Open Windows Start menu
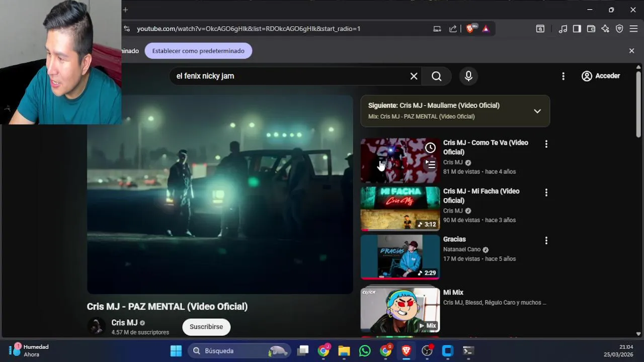This screenshot has height=362, width=644. 176,351
